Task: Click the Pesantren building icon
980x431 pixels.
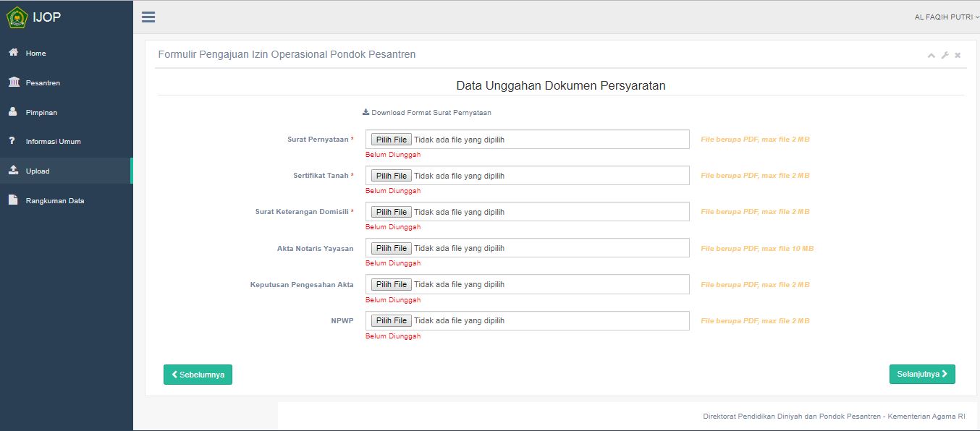Action: point(14,82)
